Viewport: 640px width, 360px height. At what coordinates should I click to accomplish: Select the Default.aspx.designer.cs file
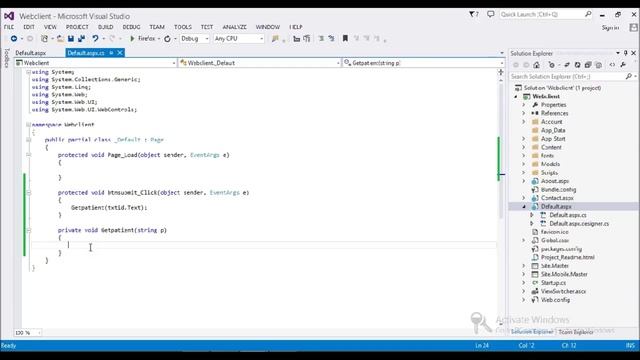pos(579,223)
